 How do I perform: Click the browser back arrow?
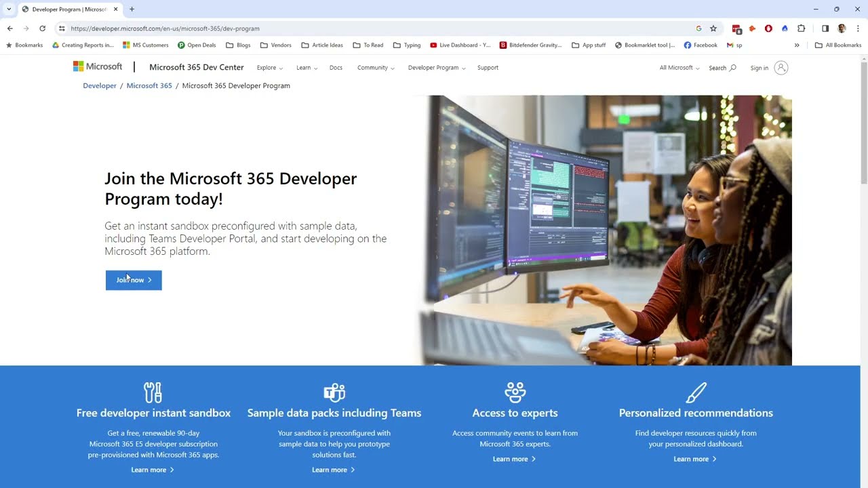[x=9, y=28]
